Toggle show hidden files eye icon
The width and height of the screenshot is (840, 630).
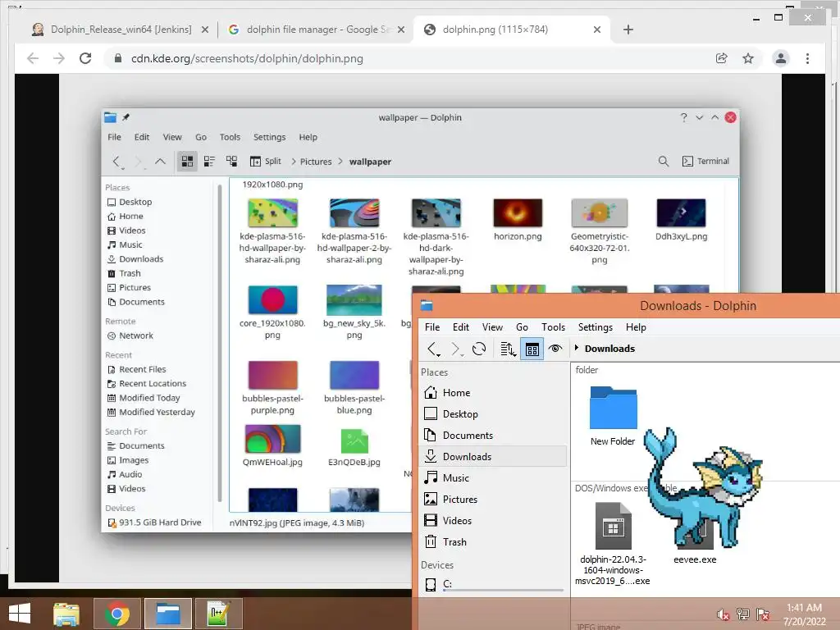pyautogui.click(x=555, y=349)
